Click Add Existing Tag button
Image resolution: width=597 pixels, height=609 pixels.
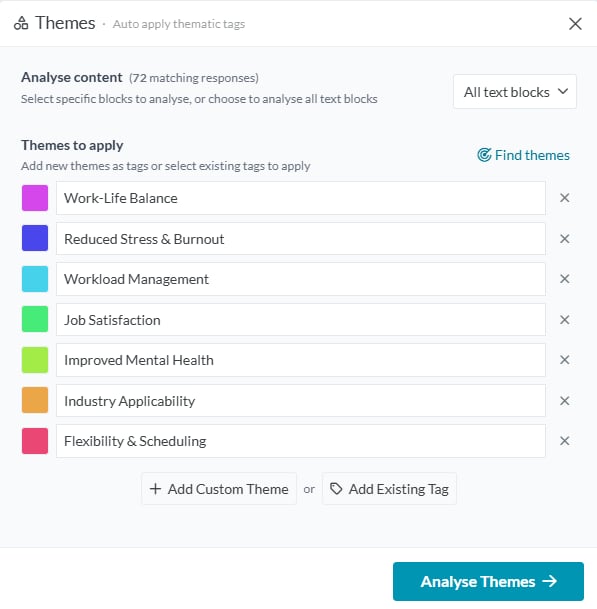click(x=389, y=489)
